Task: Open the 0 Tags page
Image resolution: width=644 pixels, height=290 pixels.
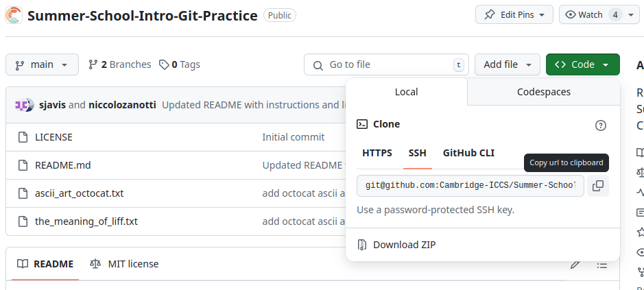Action: point(180,64)
